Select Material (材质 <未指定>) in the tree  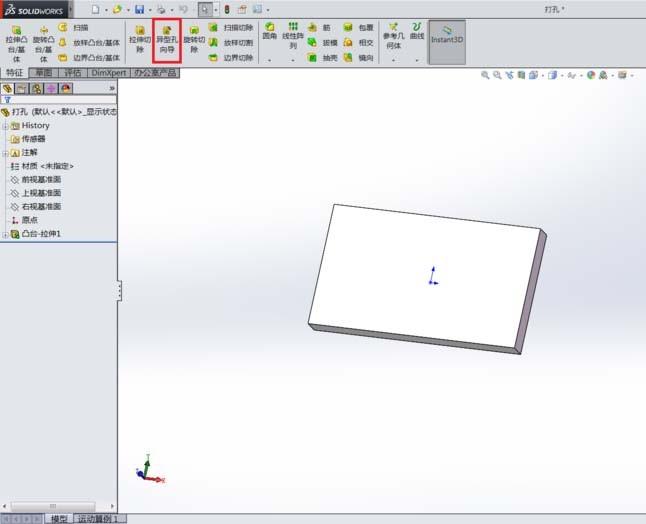[42, 166]
